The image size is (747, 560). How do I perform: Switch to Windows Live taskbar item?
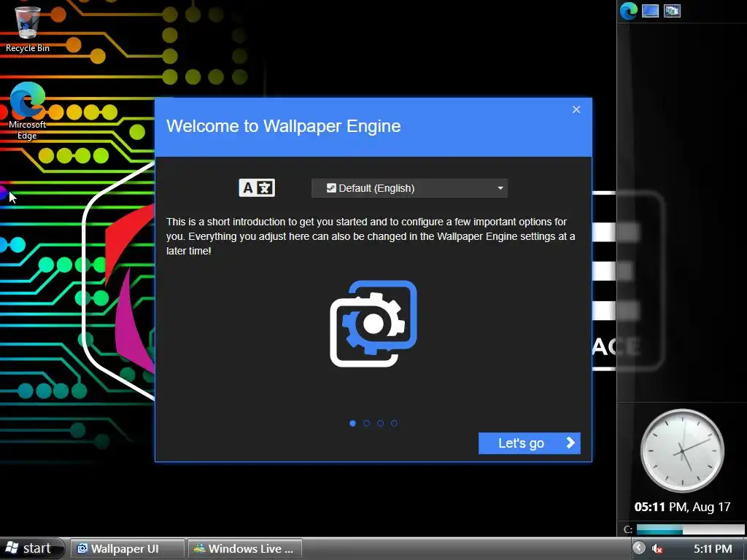pos(245,548)
